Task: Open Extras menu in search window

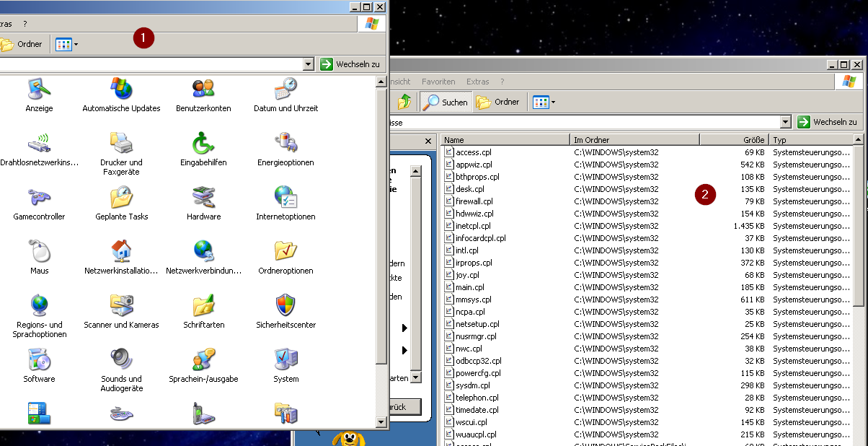Action: (477, 82)
